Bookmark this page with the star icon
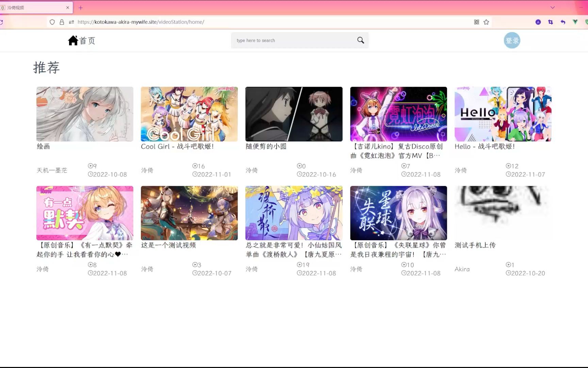Screen dimensions: 588x368 [486, 22]
